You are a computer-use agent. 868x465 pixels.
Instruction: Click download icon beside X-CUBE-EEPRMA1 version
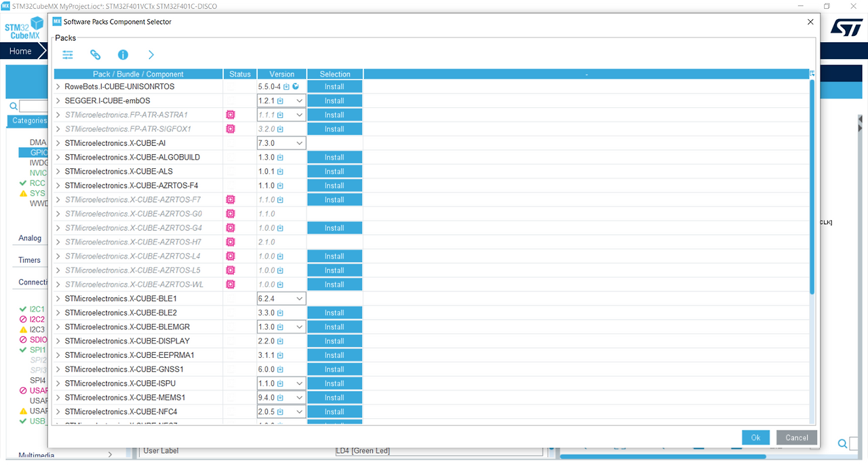point(280,355)
